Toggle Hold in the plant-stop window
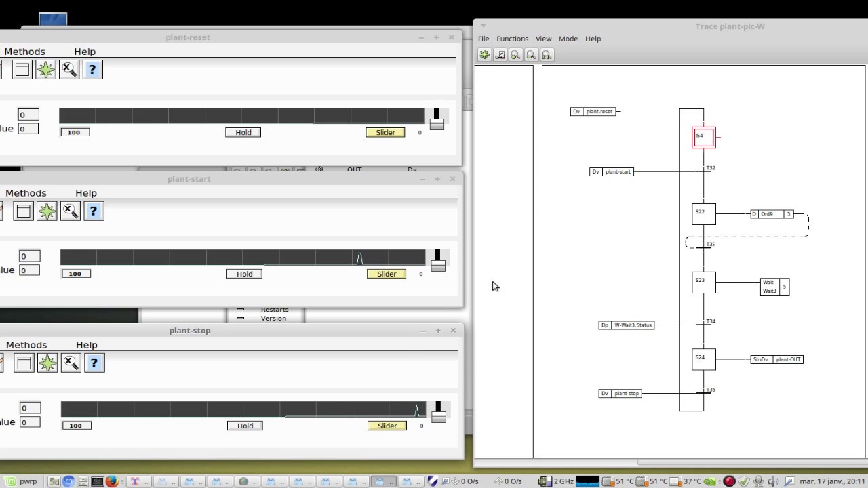 pyautogui.click(x=245, y=426)
